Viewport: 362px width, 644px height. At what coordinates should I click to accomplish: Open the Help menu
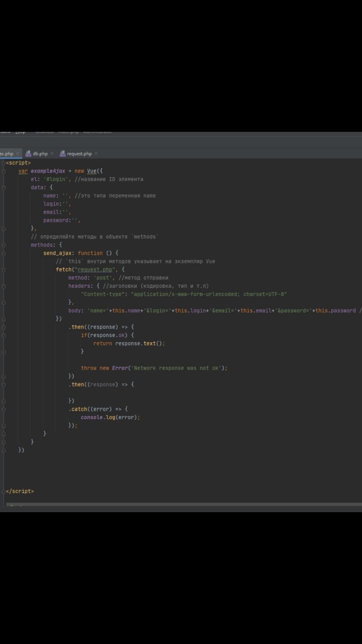[20, 132]
